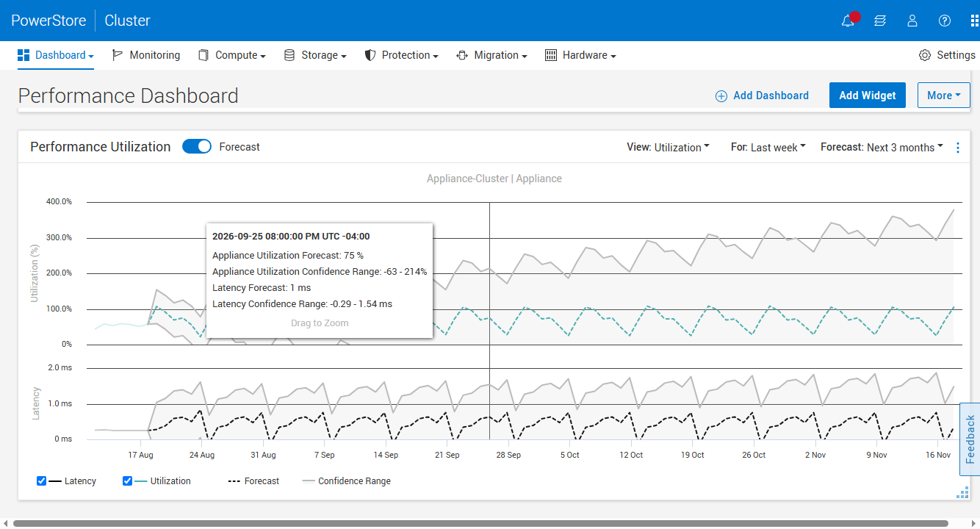Click the Appliance Utilization Forecast: 75 % line
Screen dimensions: 980x529
[288, 256]
